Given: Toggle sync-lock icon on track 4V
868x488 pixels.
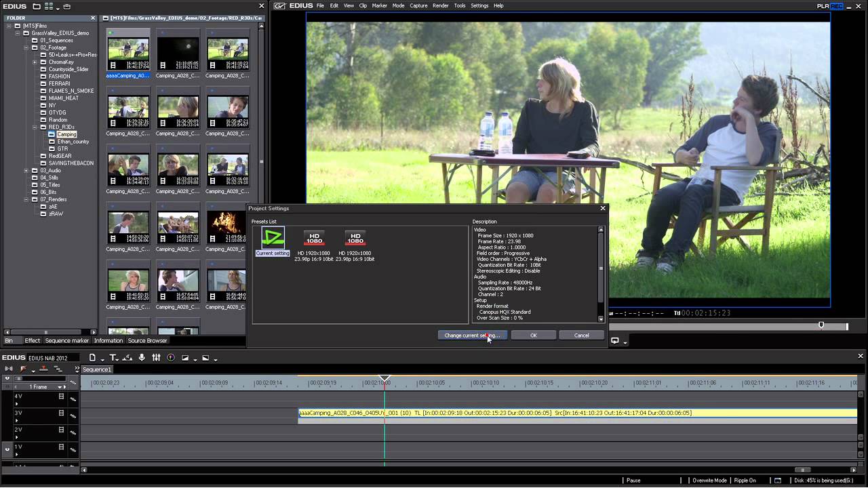Looking at the screenshot, I should (x=73, y=399).
